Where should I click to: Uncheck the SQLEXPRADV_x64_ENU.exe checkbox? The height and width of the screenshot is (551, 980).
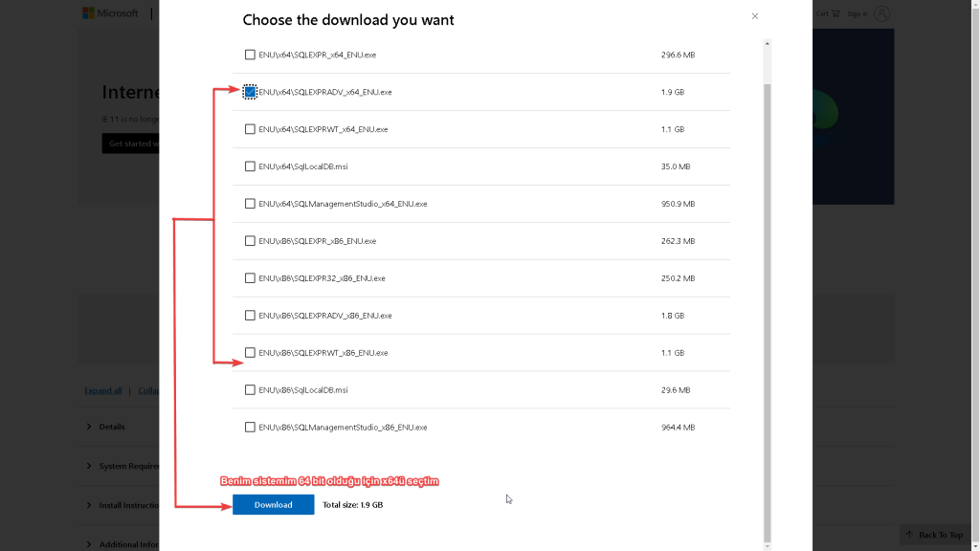point(250,92)
